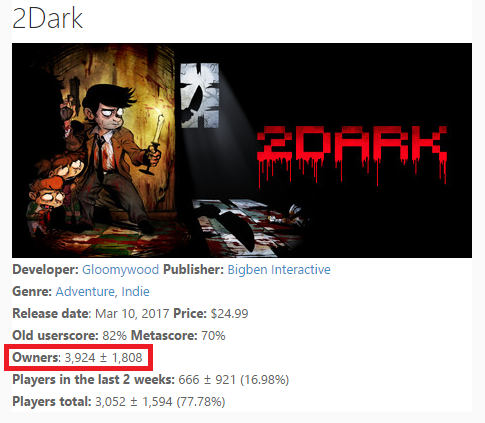This screenshot has height=423, width=485.
Task: Click the red dripping 2DARK logo in banner
Action: [x=352, y=155]
